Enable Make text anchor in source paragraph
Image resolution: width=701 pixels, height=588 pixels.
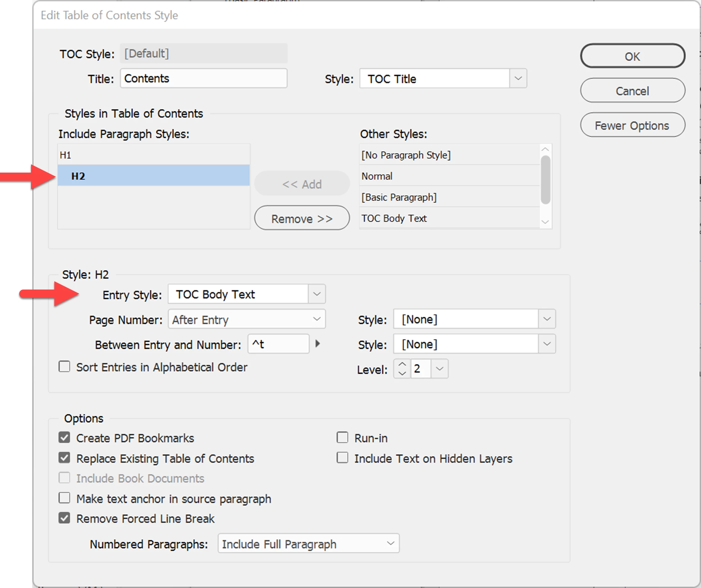click(x=65, y=498)
